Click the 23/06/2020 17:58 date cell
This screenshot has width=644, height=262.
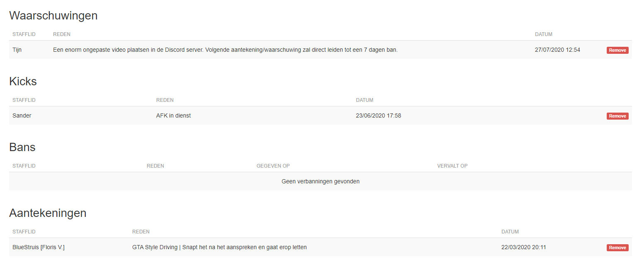tap(378, 115)
